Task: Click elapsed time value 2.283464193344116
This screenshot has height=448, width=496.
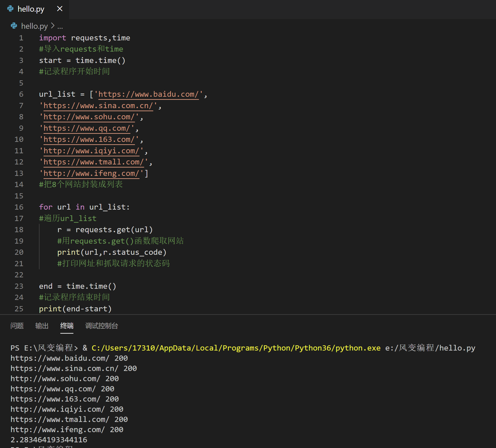Action: [x=49, y=440]
